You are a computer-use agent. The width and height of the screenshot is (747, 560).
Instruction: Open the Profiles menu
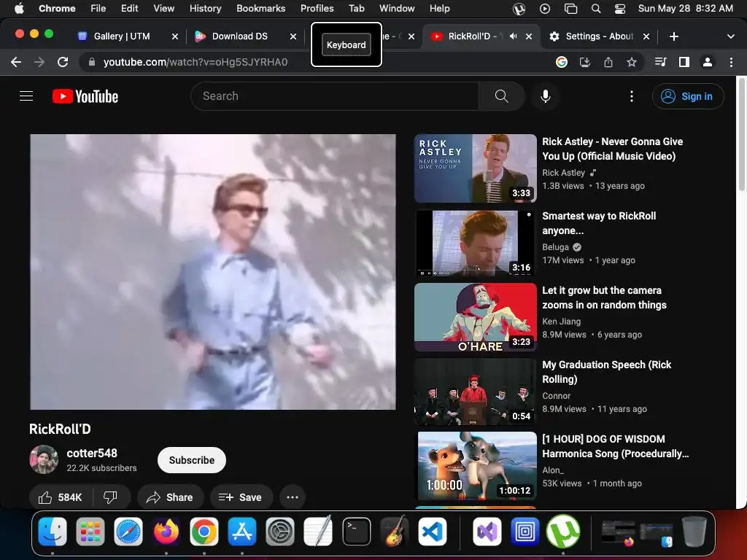point(317,9)
